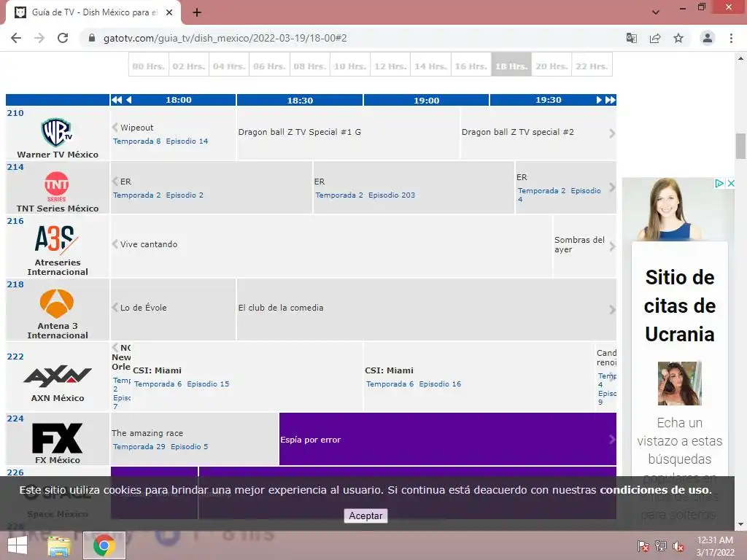Click the muted volume icon in system tray
This screenshot has width=747, height=560.
pyautogui.click(x=678, y=546)
